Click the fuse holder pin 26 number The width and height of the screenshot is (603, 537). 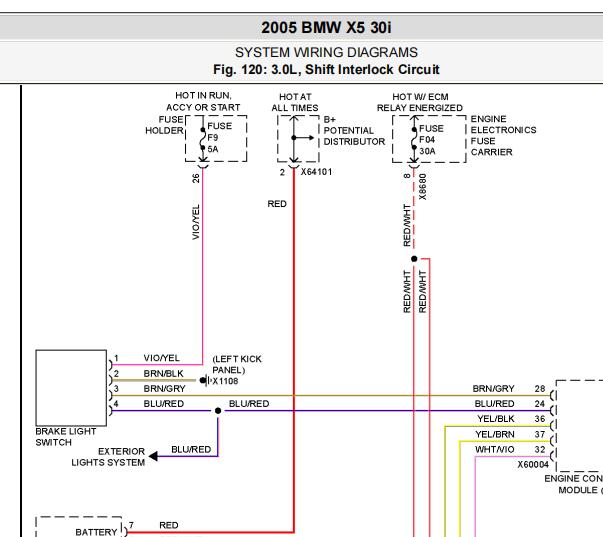click(196, 178)
